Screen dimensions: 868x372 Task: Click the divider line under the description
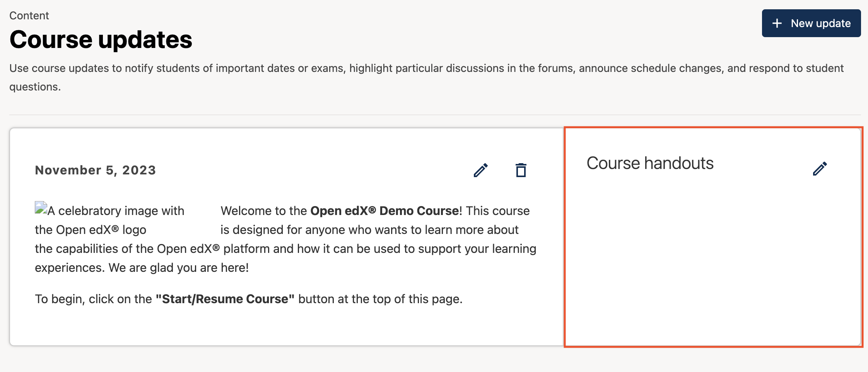[x=435, y=115]
